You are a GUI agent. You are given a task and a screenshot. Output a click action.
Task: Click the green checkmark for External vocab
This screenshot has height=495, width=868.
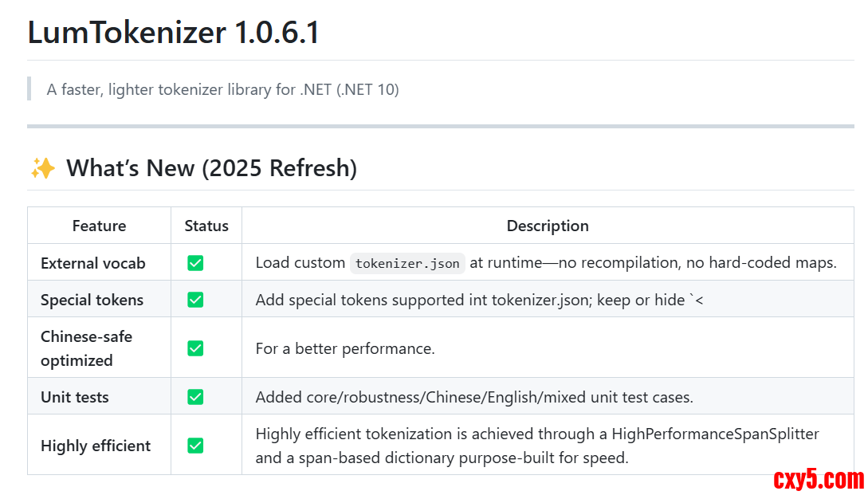195,263
